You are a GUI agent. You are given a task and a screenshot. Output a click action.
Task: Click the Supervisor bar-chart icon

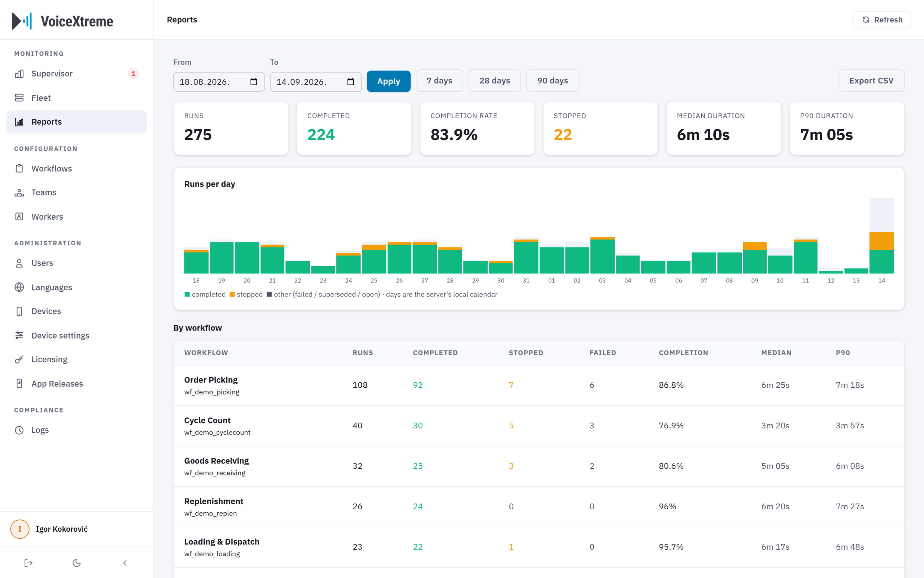click(x=19, y=74)
